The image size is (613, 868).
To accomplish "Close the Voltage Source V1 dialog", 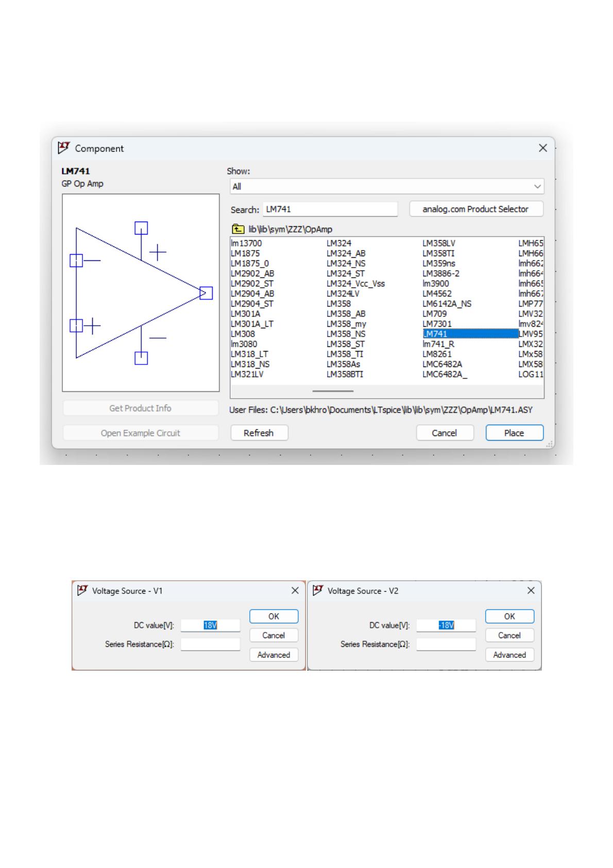I will click(x=295, y=591).
